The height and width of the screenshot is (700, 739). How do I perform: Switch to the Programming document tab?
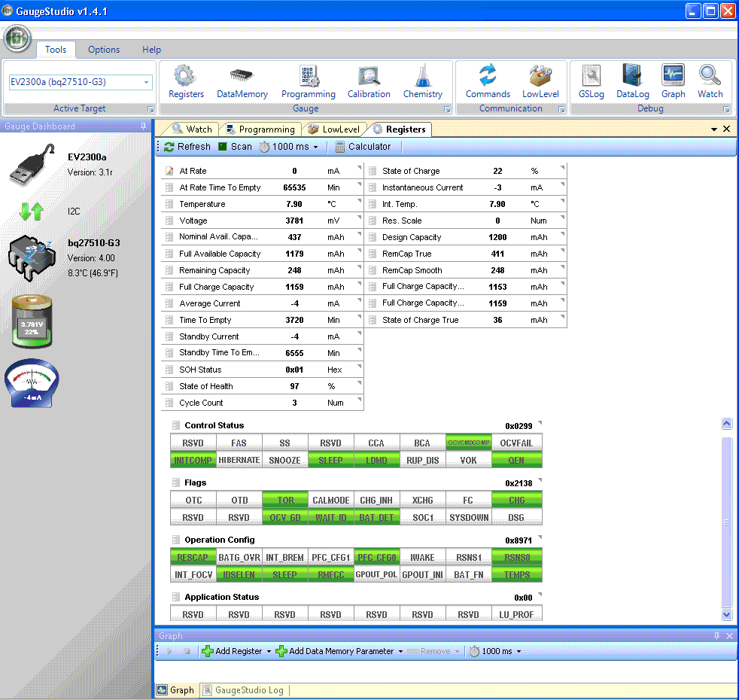point(260,129)
